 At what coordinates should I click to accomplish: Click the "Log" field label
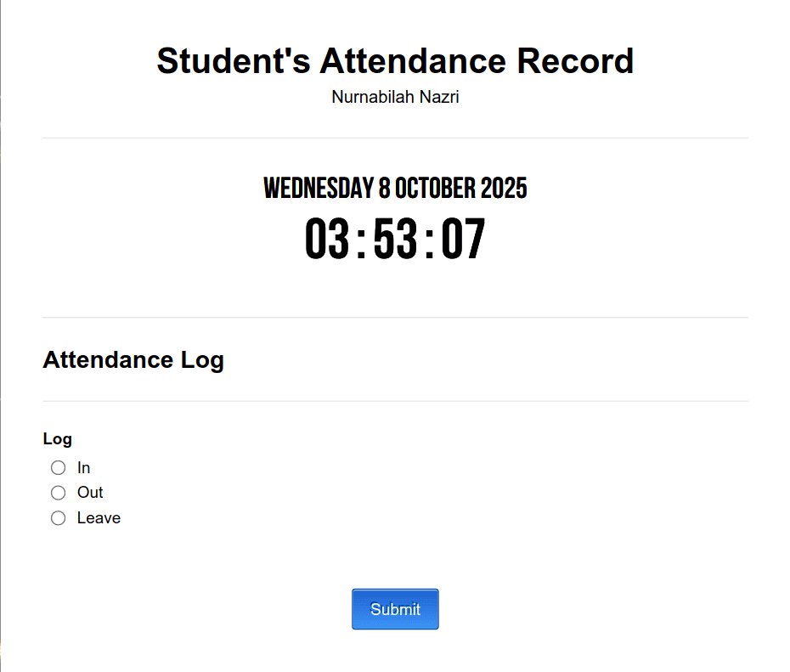click(57, 438)
